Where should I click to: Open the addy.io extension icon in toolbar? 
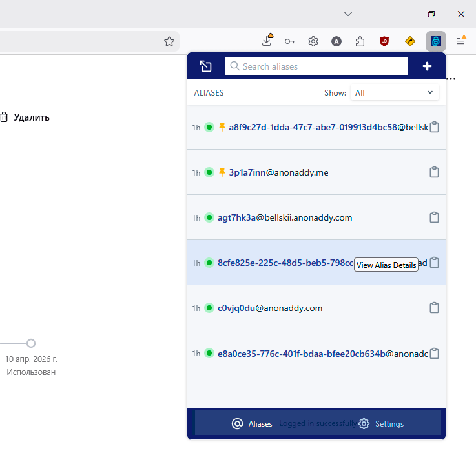(x=435, y=41)
